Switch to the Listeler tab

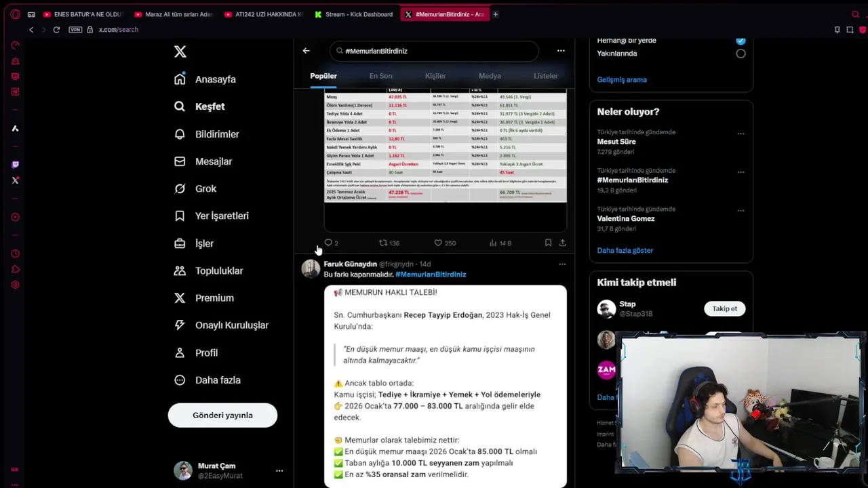546,76
